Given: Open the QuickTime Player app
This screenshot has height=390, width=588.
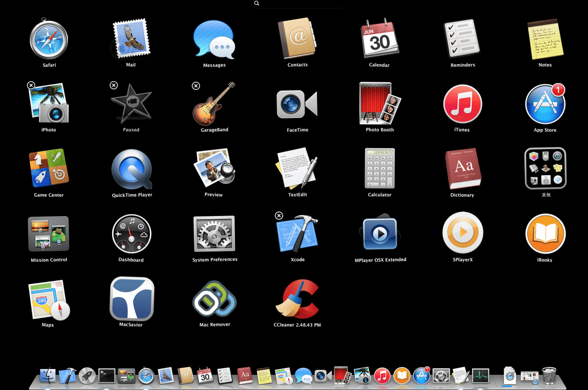Looking at the screenshot, I should tap(132, 169).
